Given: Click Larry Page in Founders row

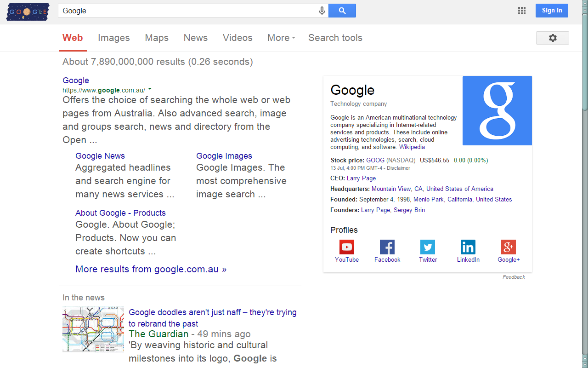Looking at the screenshot, I should 375,210.
